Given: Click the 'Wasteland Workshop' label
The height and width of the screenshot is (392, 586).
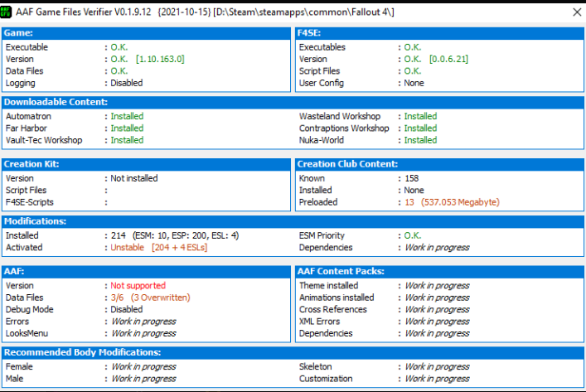Looking at the screenshot, I should click(339, 116).
